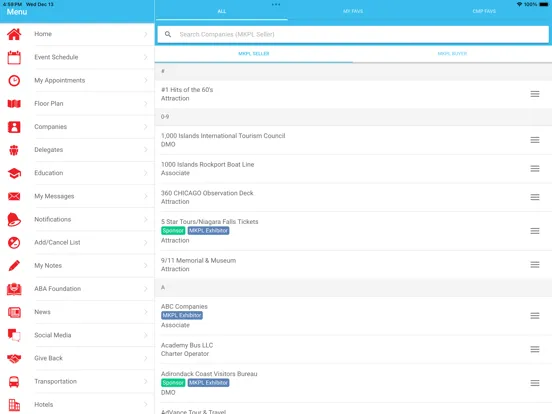Click the Menu header title
This screenshot has height=414, width=552.
click(17, 12)
